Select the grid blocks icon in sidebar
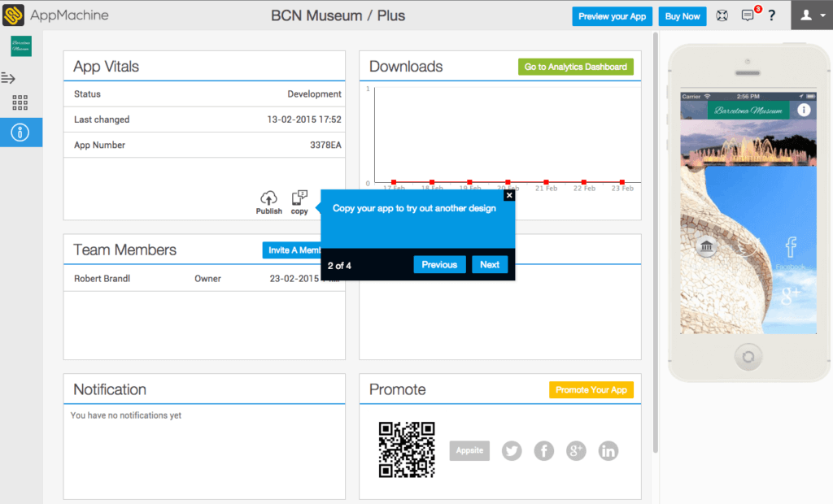The height and width of the screenshot is (504, 833). [20, 102]
